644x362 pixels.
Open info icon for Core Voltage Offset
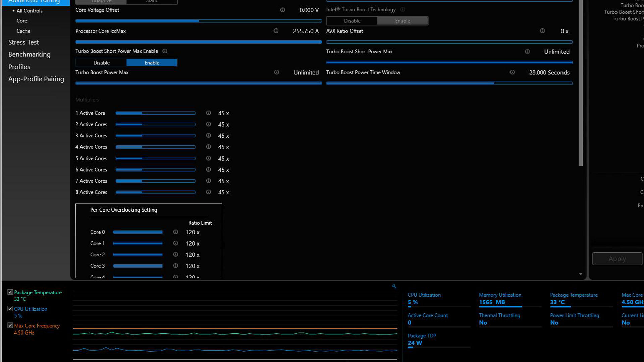click(x=282, y=10)
